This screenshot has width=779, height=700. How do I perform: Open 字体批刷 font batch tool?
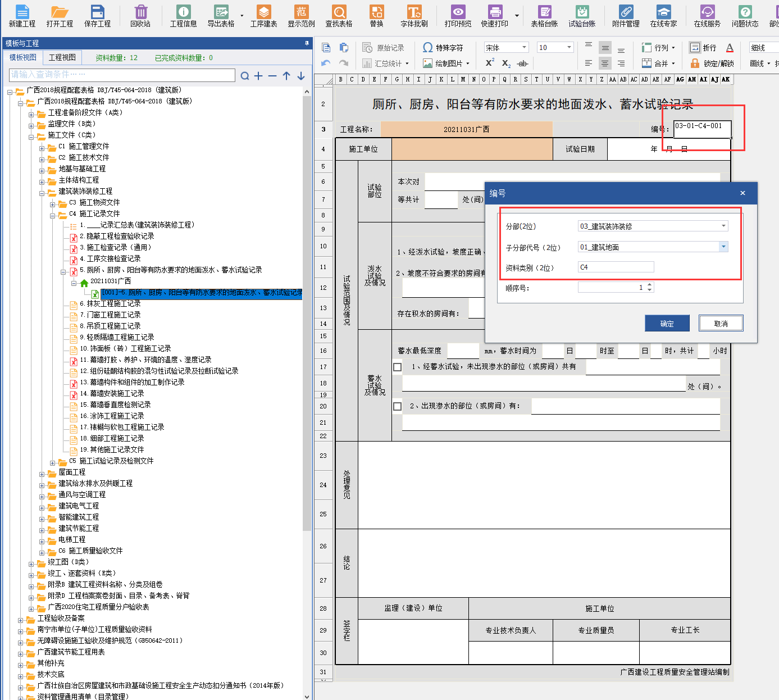[x=414, y=16]
